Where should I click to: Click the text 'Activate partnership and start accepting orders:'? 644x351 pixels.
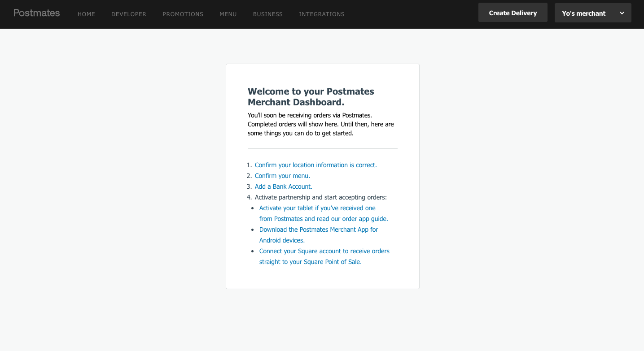coord(321,197)
